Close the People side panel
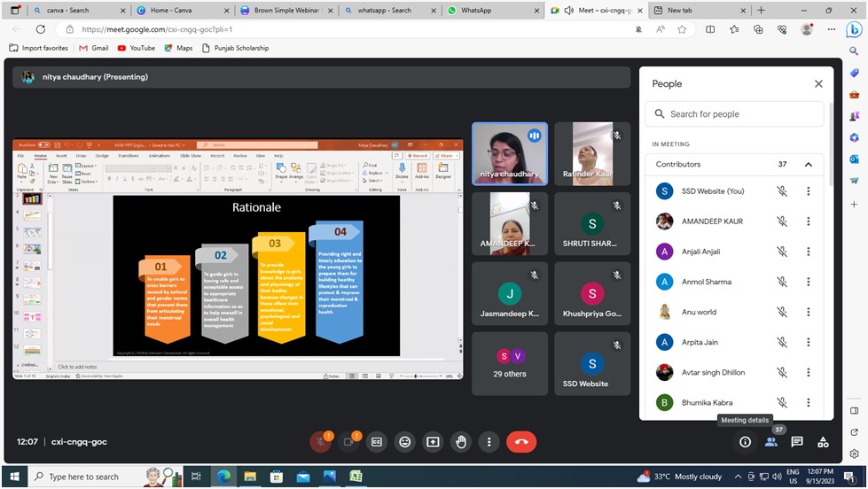The width and height of the screenshot is (868, 489). (x=818, y=84)
